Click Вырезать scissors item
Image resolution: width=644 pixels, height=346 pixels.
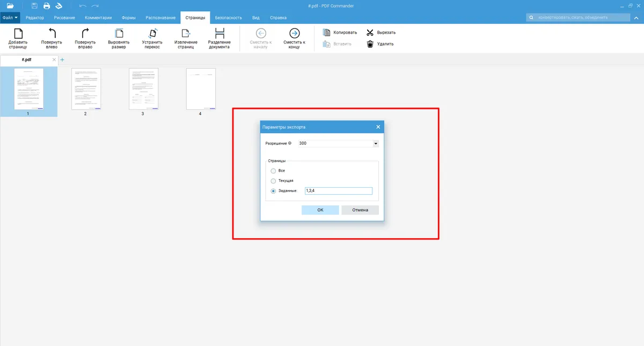click(x=381, y=32)
